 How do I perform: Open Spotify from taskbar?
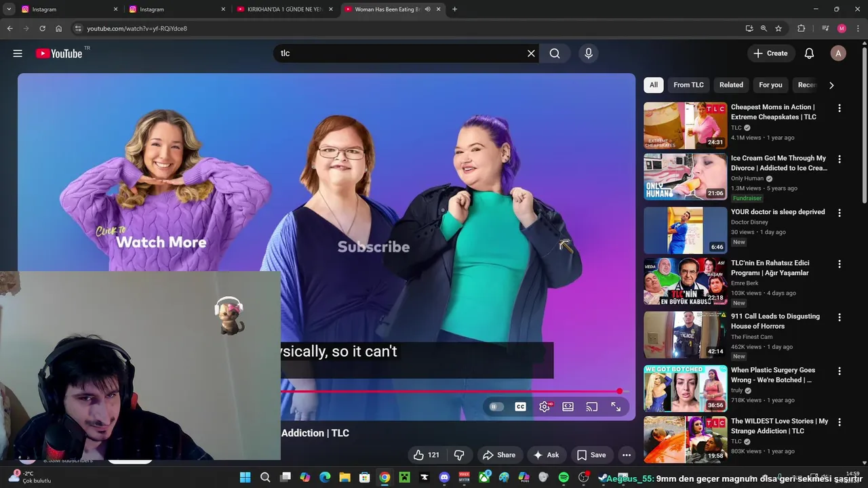(564, 477)
